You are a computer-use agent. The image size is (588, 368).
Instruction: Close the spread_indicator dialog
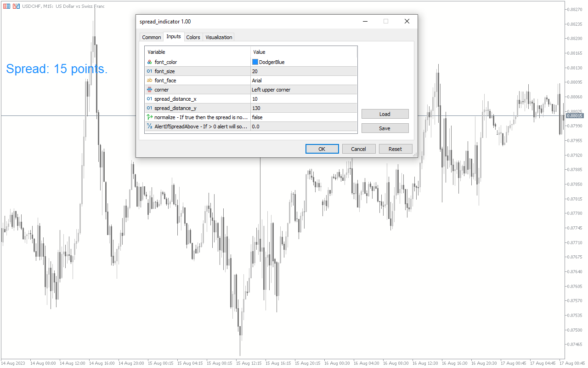407,21
